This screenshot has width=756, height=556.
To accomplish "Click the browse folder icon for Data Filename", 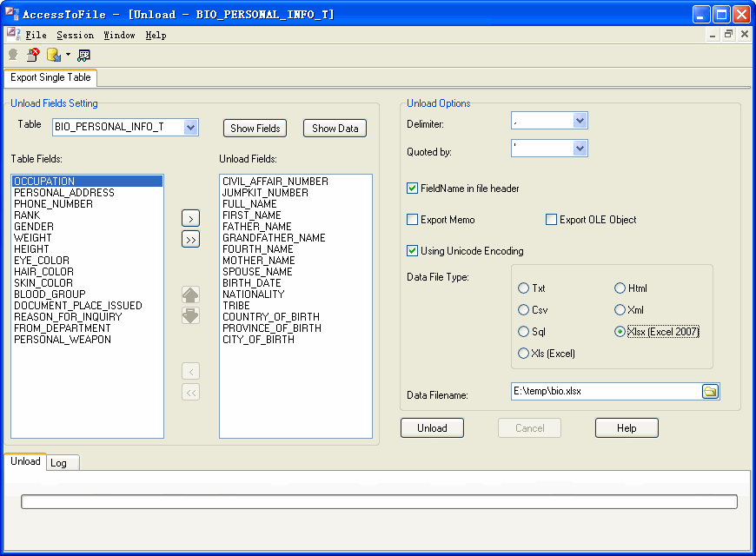I will tap(710, 391).
